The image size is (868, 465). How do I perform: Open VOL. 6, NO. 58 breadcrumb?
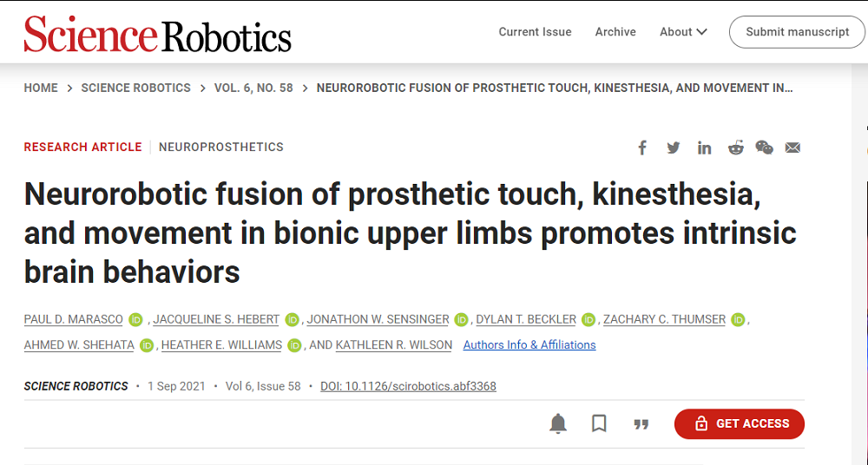click(253, 88)
